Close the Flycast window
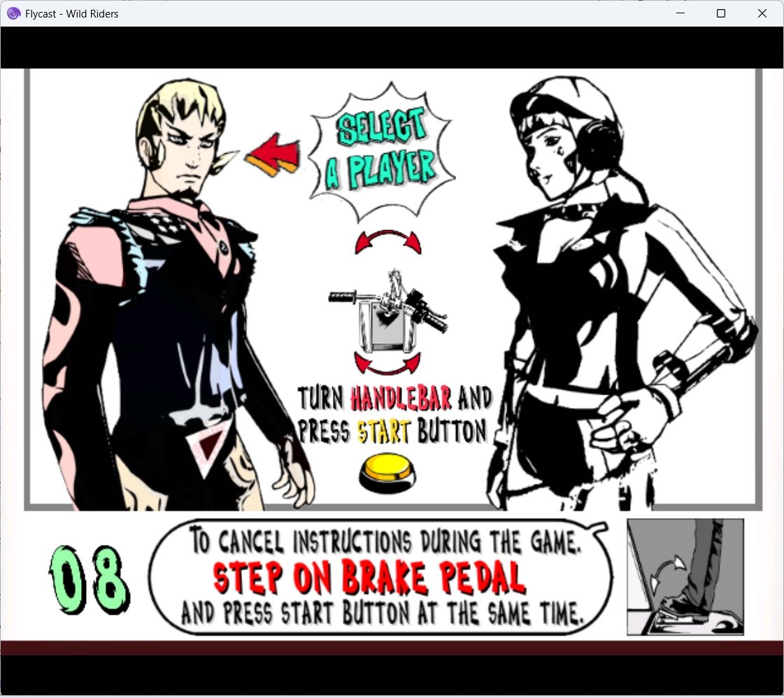 click(x=762, y=13)
